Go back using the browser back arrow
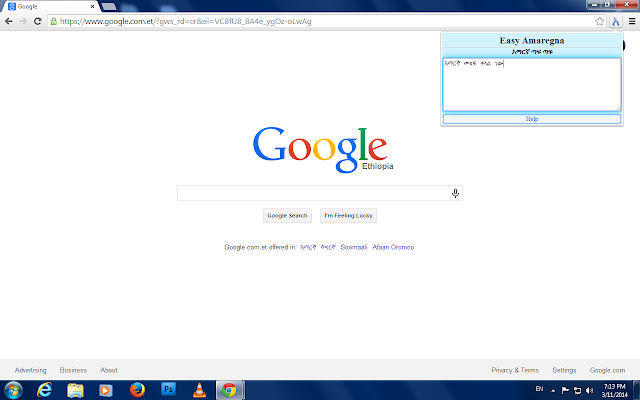This screenshot has height=400, width=640. (x=9, y=21)
